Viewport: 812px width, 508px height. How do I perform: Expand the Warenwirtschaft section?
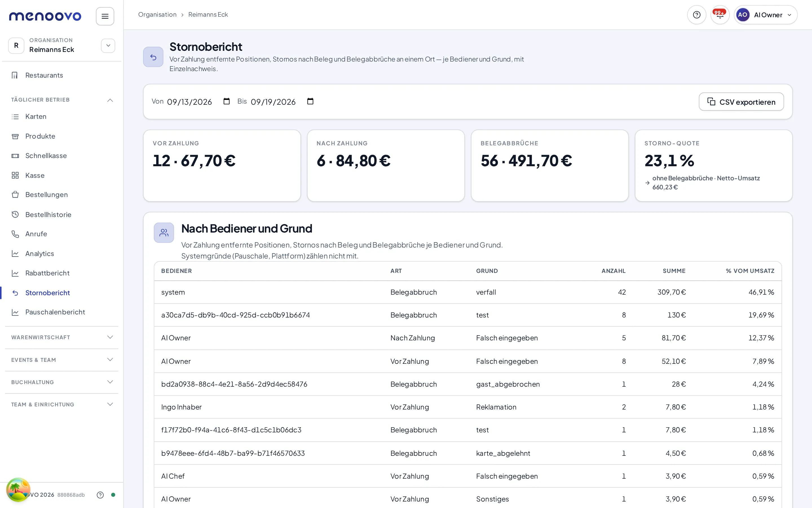click(110, 337)
